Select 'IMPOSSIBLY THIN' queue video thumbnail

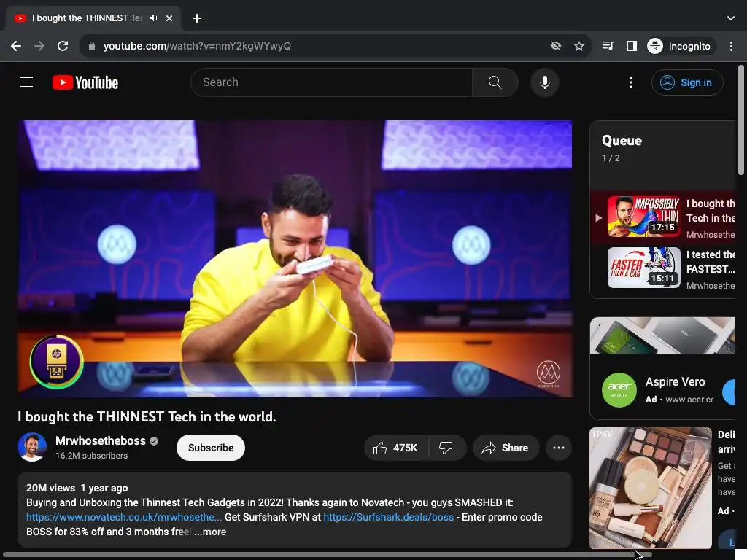click(644, 216)
